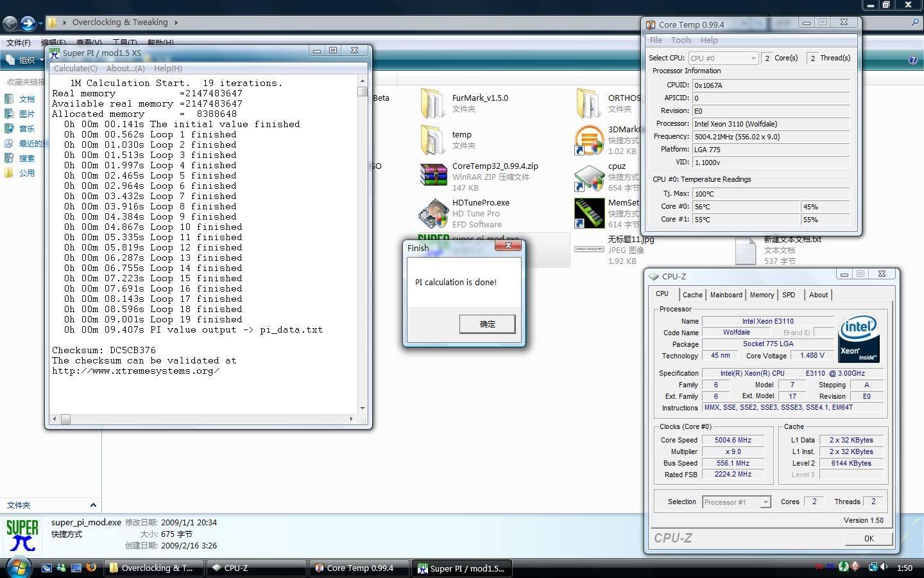Select the MemSet shortcut icon
924x578 pixels.
(x=588, y=213)
